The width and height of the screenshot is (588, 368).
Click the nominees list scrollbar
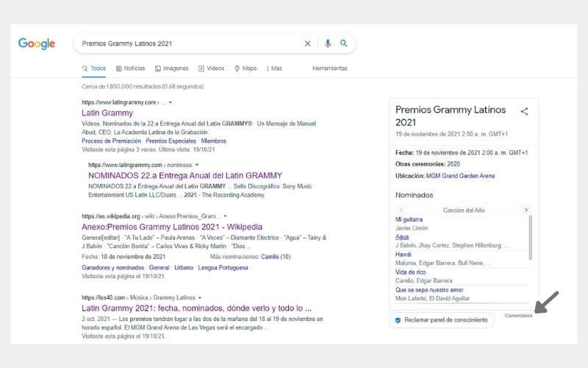(530, 238)
